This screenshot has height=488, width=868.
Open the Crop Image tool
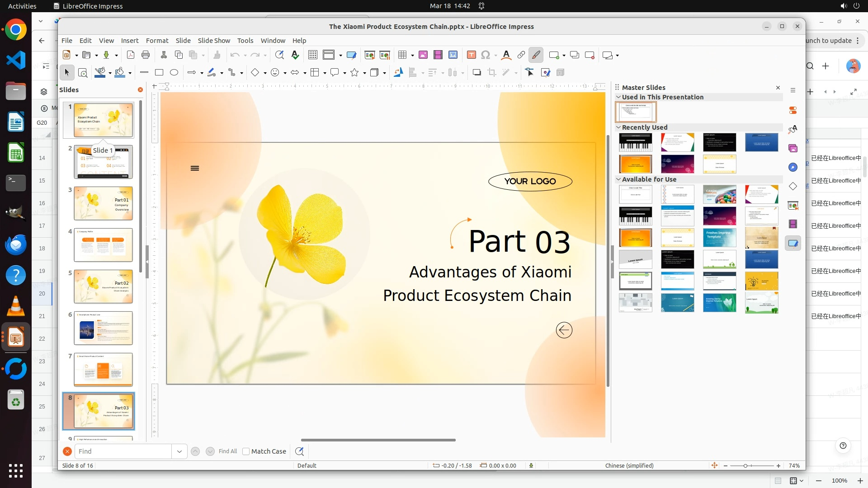pos(492,72)
